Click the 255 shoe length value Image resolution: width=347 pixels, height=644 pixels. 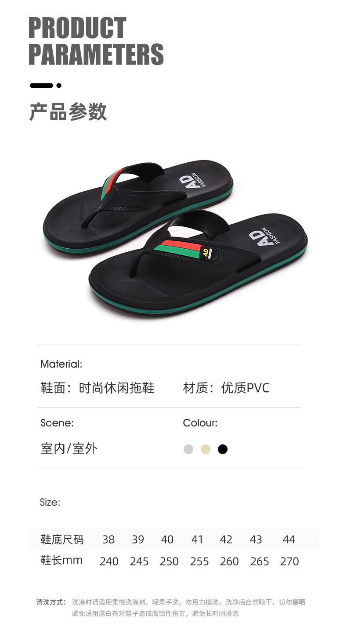pyautogui.click(x=199, y=562)
